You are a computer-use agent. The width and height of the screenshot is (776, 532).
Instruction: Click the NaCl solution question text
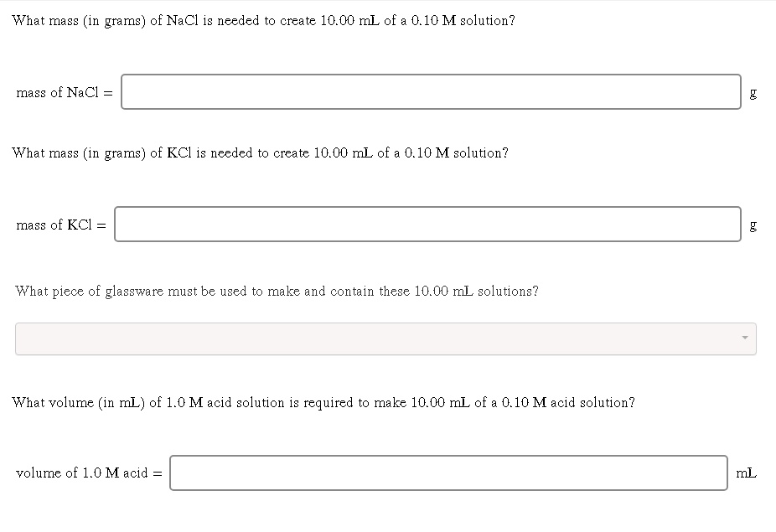(x=263, y=21)
